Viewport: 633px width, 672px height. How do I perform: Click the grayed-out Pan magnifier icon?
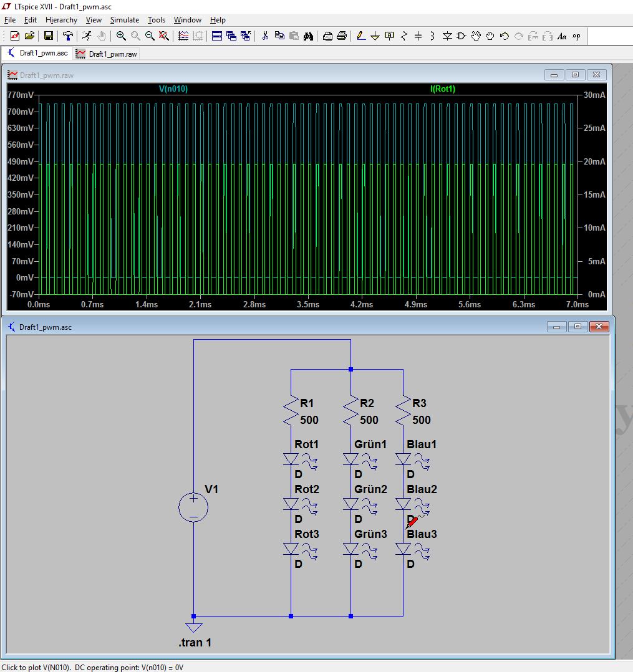(x=135, y=36)
